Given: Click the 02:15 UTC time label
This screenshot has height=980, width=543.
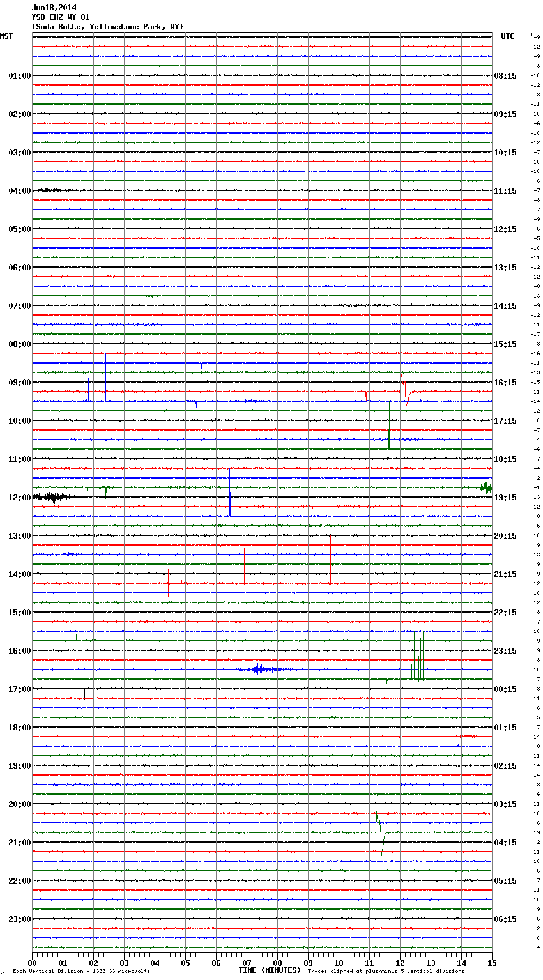Looking at the screenshot, I should (x=505, y=766).
